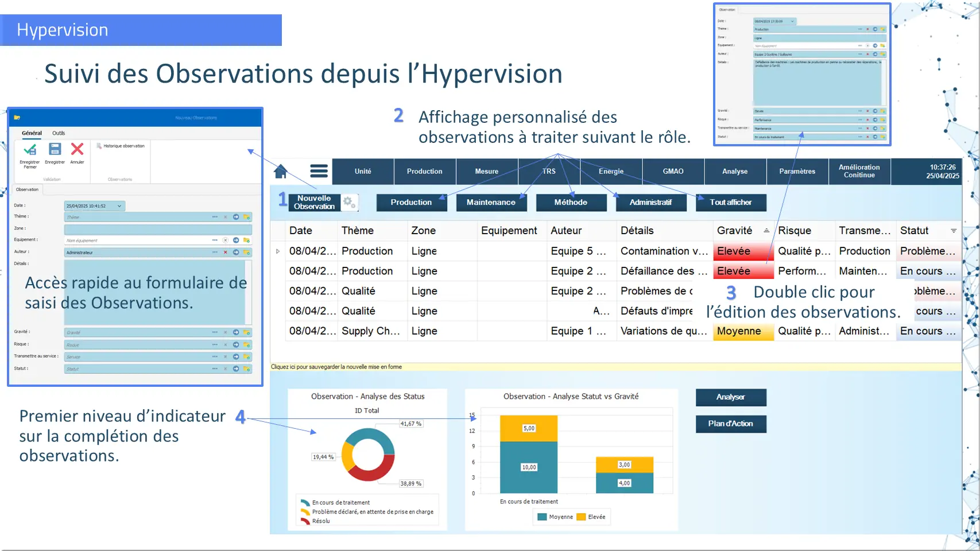980x551 pixels.
Task: Click the Analyser button
Action: point(730,397)
